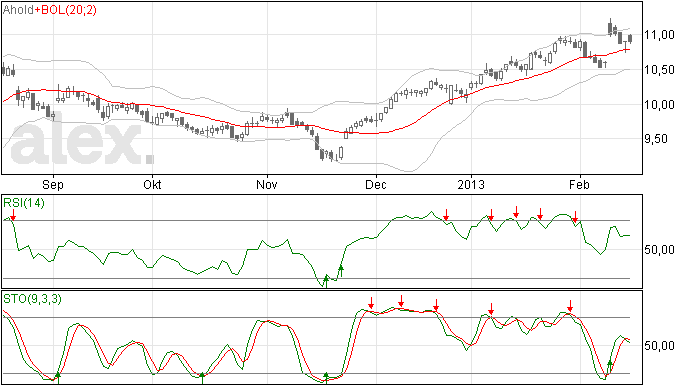Image resolution: width=690 pixels, height=387 pixels.
Task: Select the RSI red sell arrow just before Feb
Action: [575, 216]
